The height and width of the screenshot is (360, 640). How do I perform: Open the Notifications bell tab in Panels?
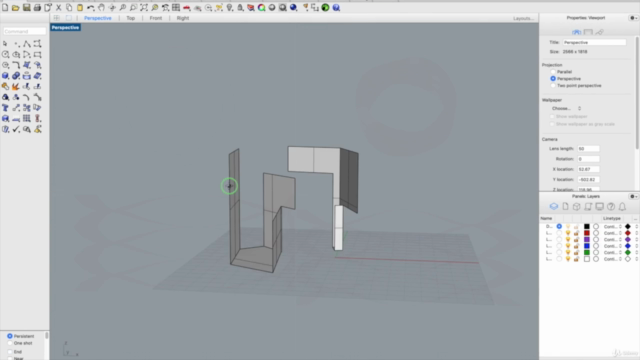point(622,207)
